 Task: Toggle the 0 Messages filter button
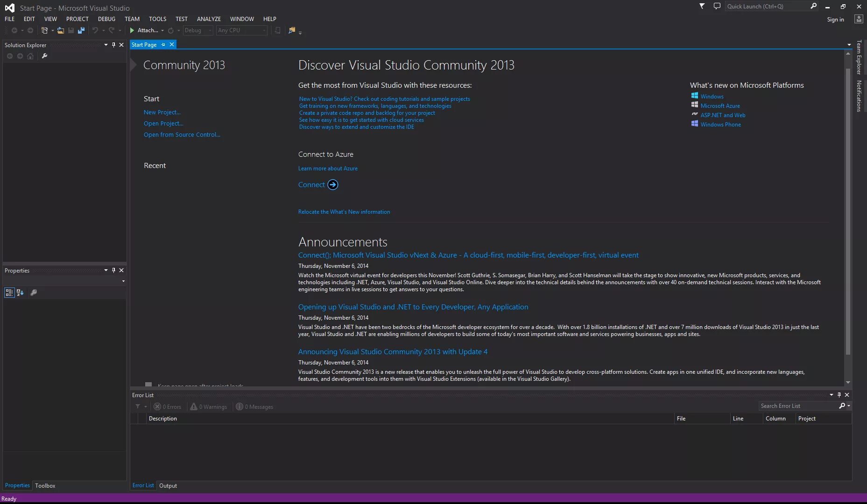254,407
